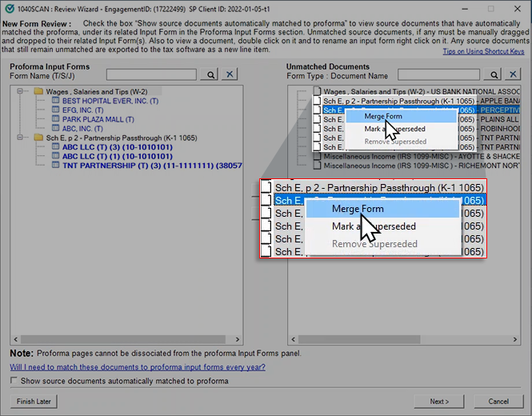Choose Mark as Superseded in the upper context menu
Image resolution: width=532 pixels, height=416 pixels.
coord(394,129)
